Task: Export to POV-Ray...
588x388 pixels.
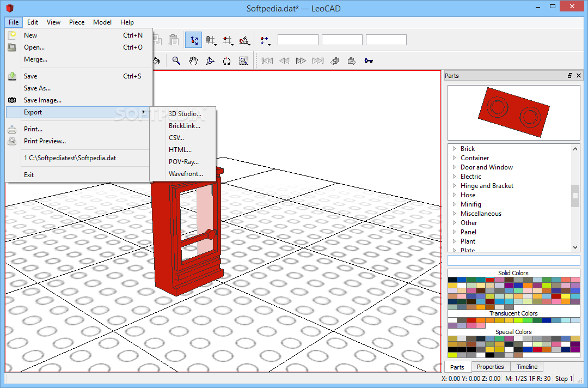Action: (182, 162)
